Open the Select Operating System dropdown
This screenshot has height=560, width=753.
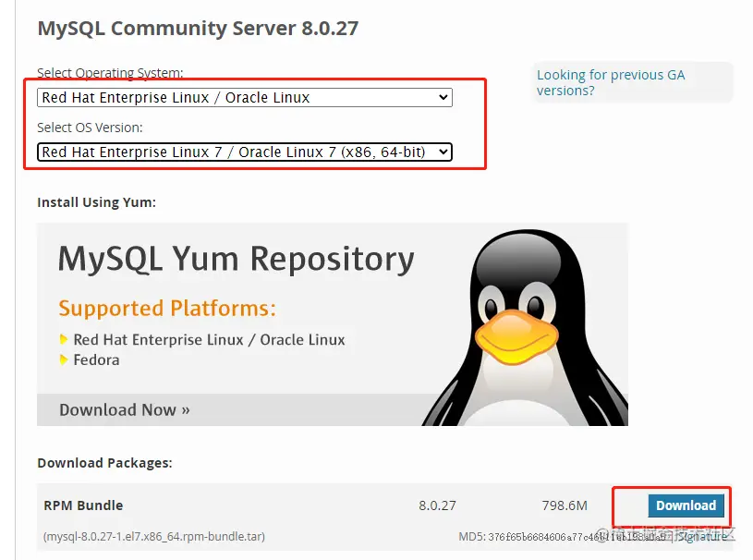(243, 97)
